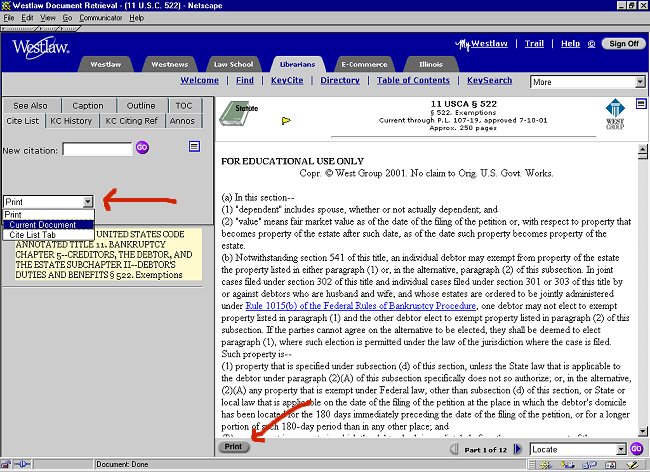Click the Help link in Westlaw header
Viewport: 650px width, 472px height.
tap(570, 44)
